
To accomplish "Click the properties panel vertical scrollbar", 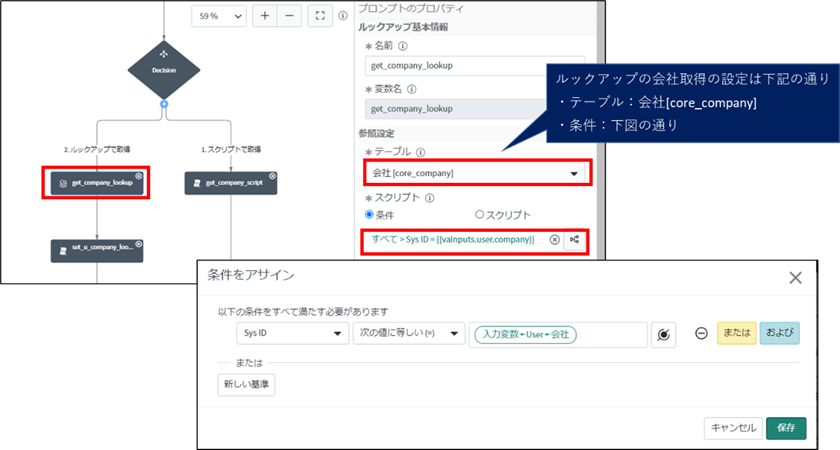I will [x=601, y=129].
